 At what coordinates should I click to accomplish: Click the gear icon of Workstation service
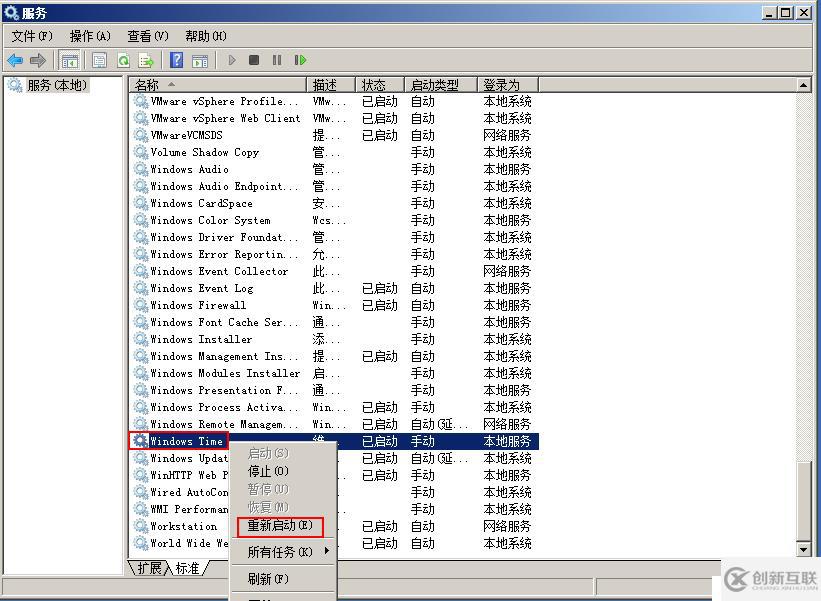(140, 526)
